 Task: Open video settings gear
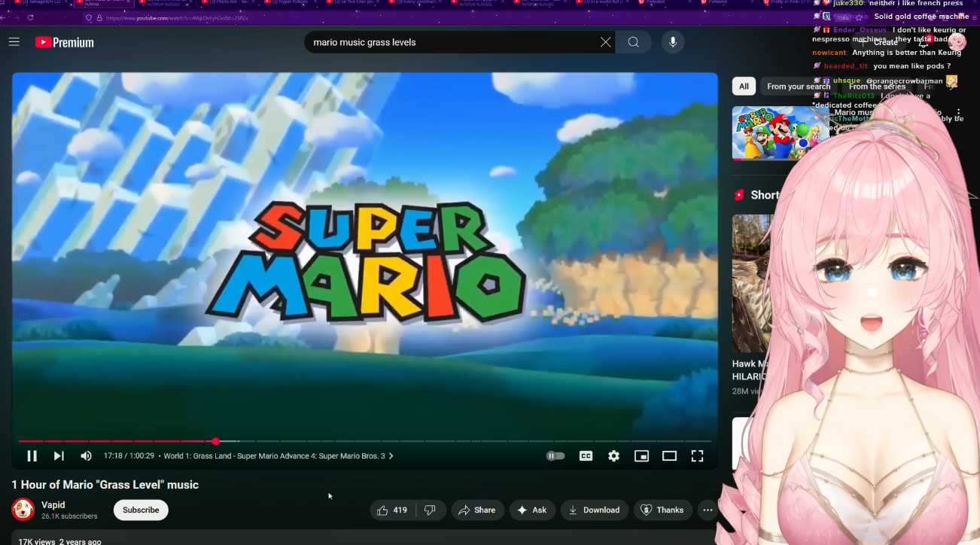(x=613, y=456)
